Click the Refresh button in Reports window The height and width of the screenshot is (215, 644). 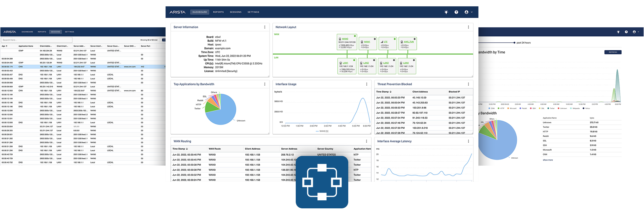point(613,52)
